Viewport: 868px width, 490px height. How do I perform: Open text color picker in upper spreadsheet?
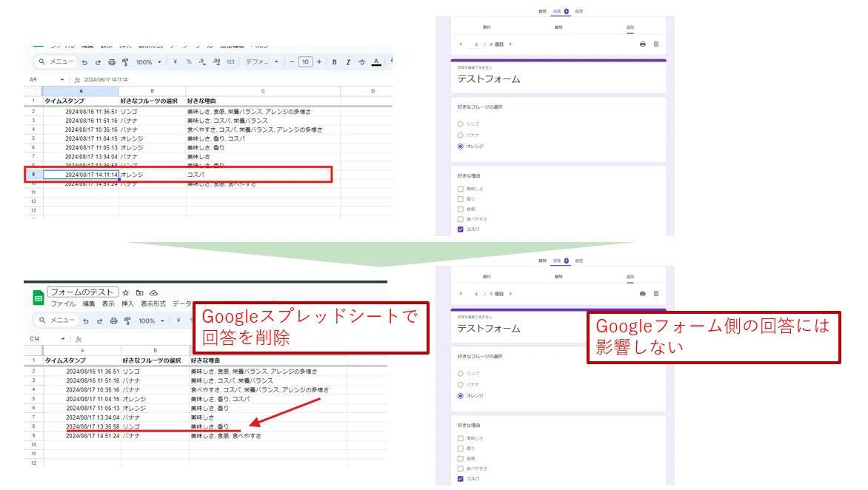(x=376, y=62)
